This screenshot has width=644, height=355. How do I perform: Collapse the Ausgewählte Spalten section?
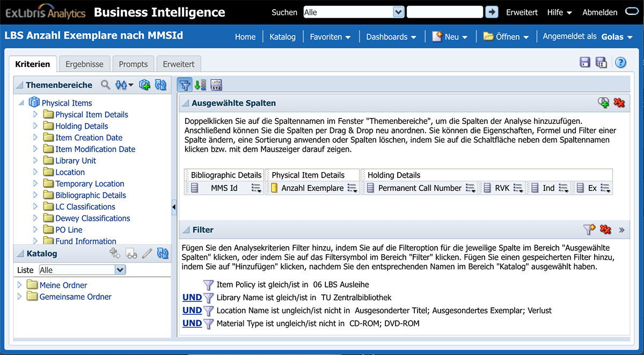point(185,103)
